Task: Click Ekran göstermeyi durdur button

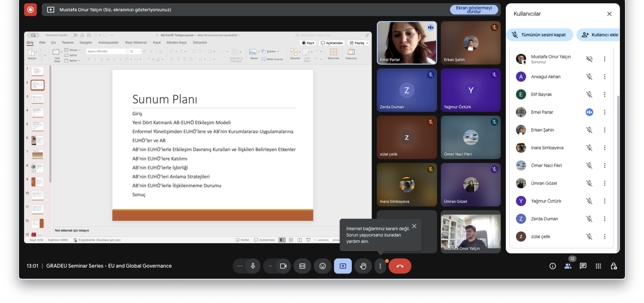Action: tap(474, 10)
